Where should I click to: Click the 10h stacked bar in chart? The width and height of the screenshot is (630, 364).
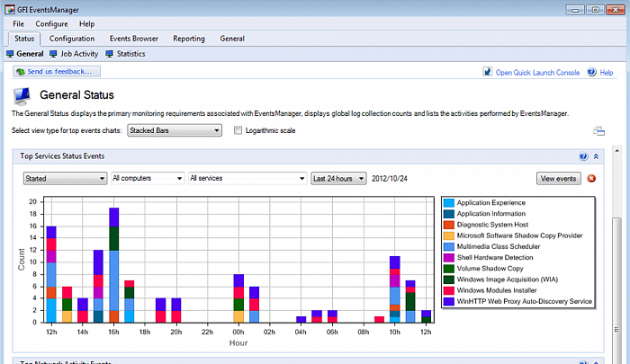point(394,289)
